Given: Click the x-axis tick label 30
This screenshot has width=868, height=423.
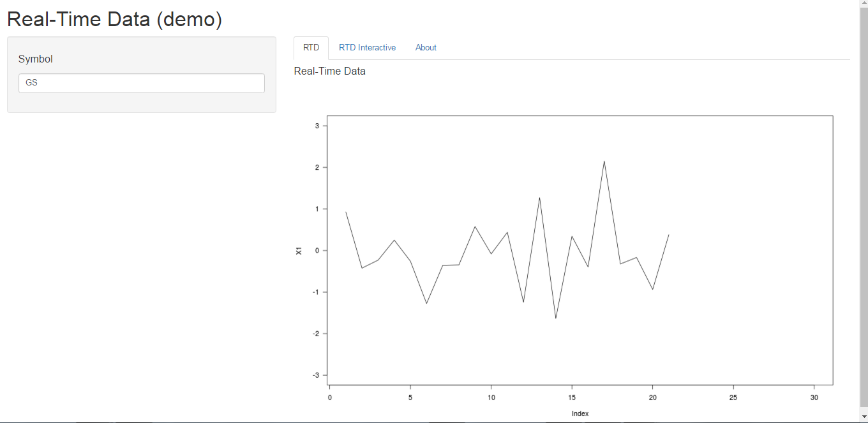Looking at the screenshot, I should [814, 397].
